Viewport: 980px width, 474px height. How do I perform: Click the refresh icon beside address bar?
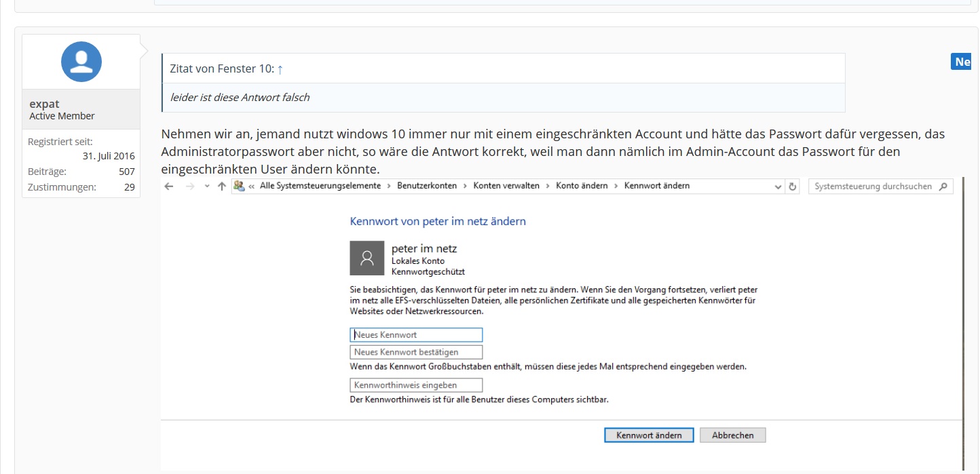point(792,186)
